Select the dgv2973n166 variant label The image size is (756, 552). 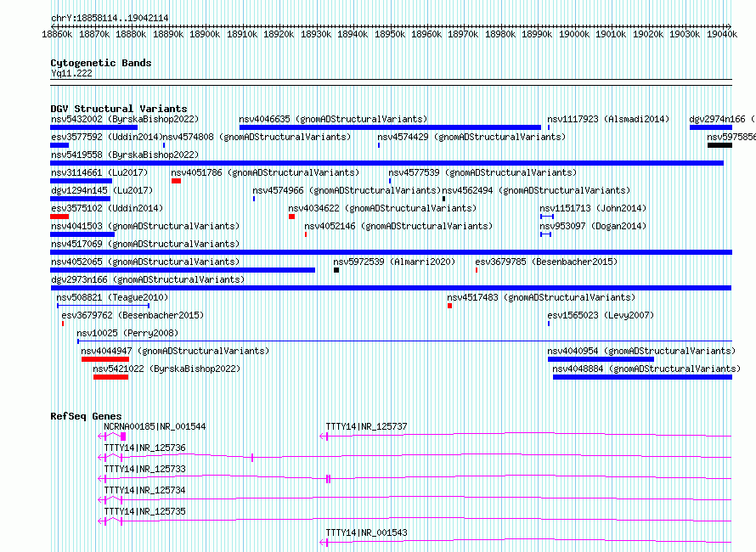(148, 279)
